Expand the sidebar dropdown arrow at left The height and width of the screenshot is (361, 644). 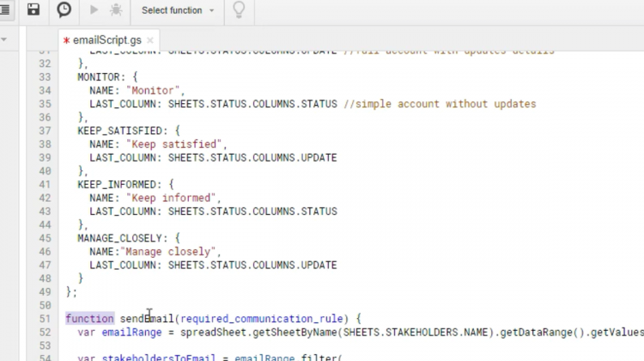coord(4,40)
